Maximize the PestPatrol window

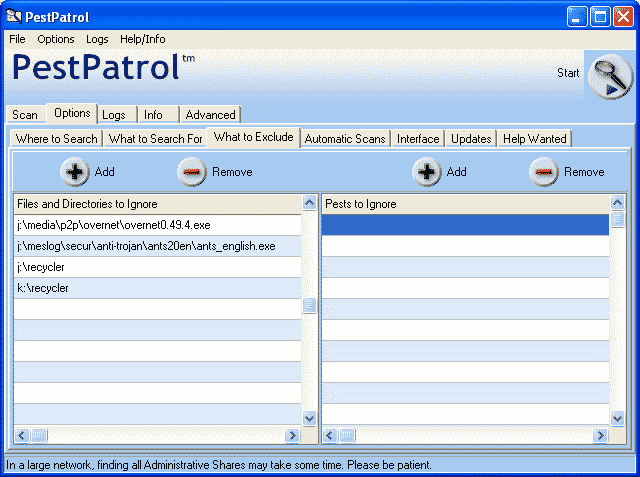pos(600,17)
